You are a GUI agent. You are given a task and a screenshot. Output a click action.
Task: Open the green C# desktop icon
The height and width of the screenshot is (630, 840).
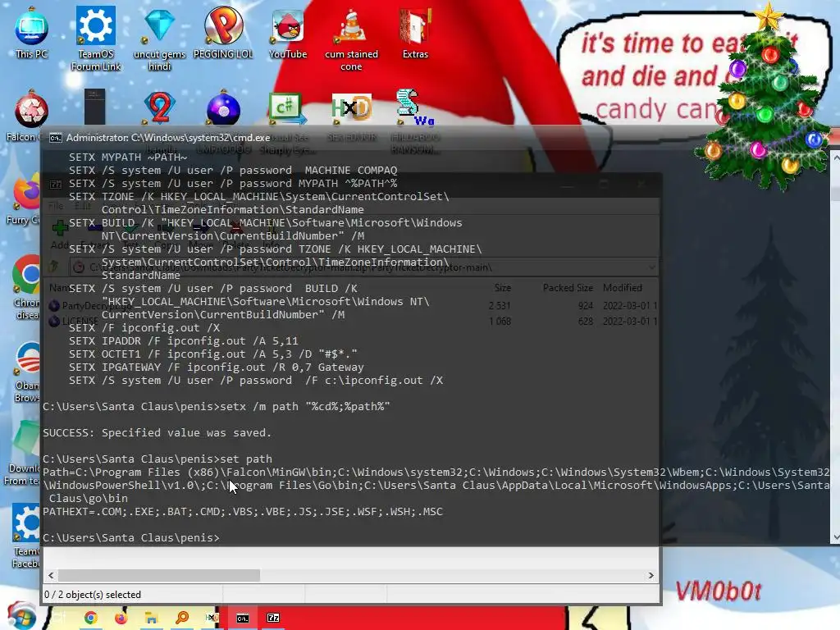286,109
